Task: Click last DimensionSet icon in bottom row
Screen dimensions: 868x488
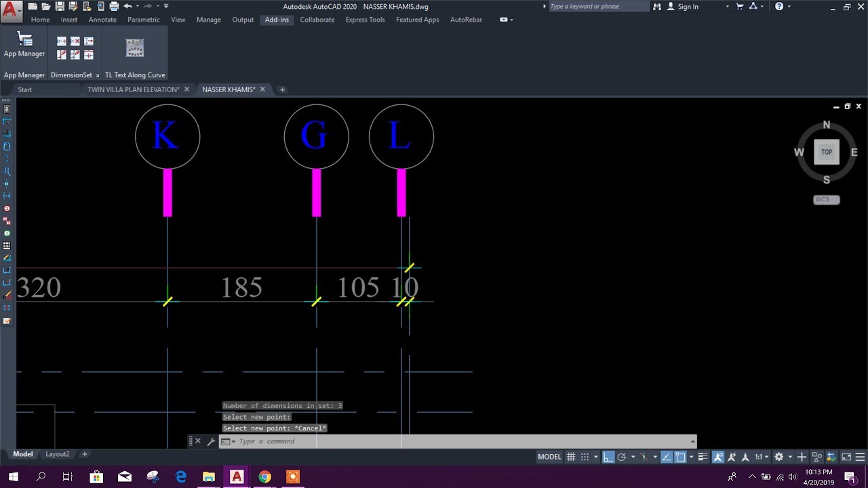Action: click(x=89, y=55)
